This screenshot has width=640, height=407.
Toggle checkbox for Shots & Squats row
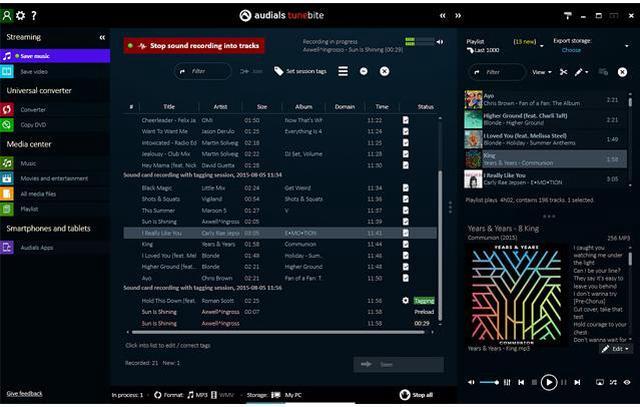pos(406,199)
